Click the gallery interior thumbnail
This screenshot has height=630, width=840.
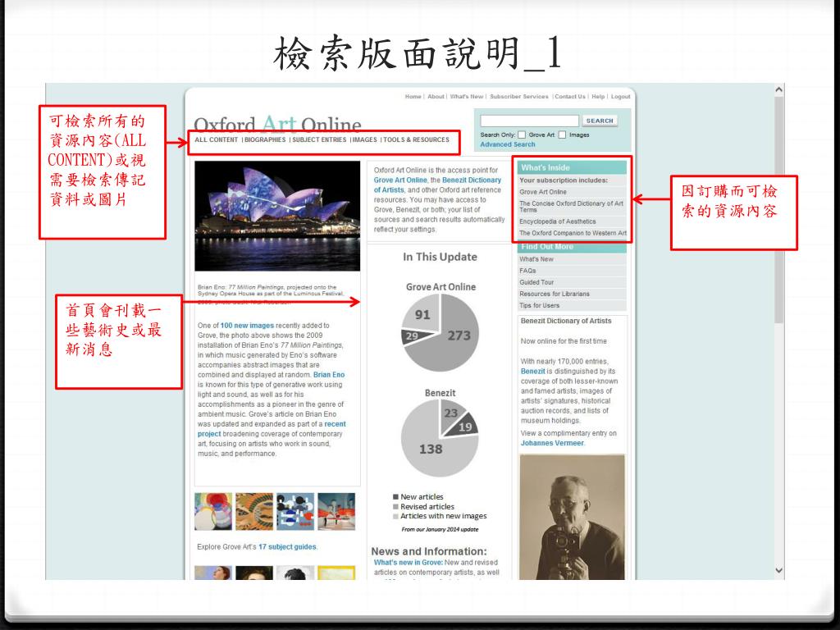click(x=336, y=512)
